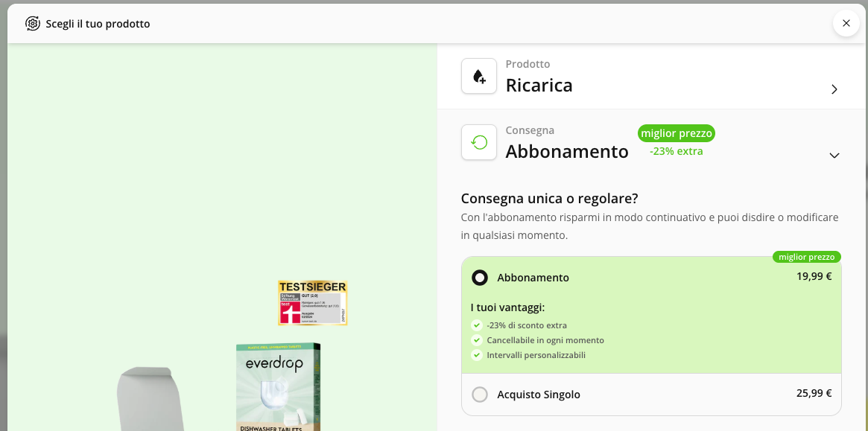The width and height of the screenshot is (868, 431).
Task: Click the checkmark next to -23% di sconto extra
Action: 477,325
